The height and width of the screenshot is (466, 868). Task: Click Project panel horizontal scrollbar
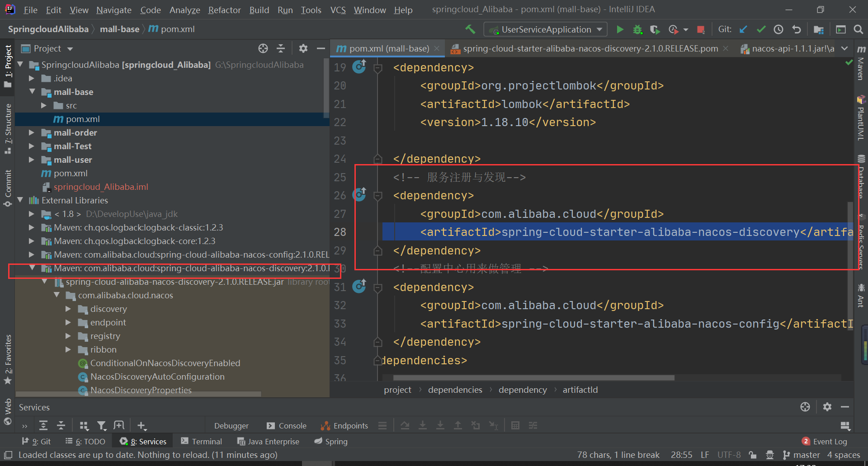pyautogui.click(x=138, y=394)
